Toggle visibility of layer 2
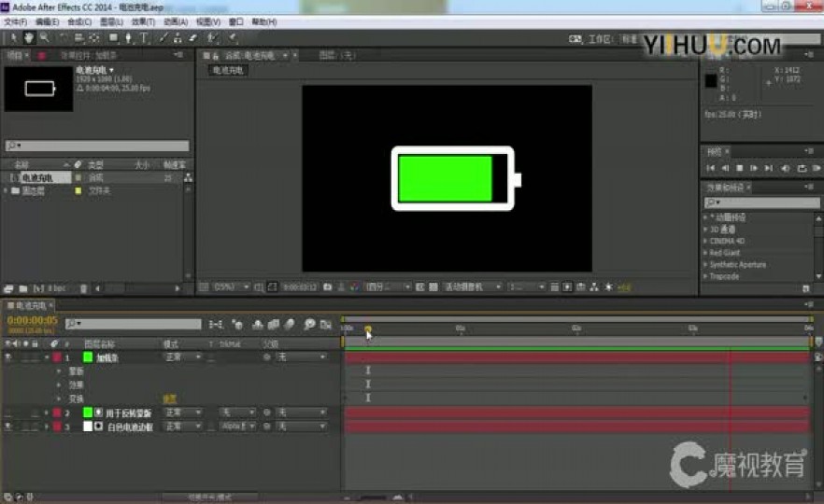 [8, 413]
